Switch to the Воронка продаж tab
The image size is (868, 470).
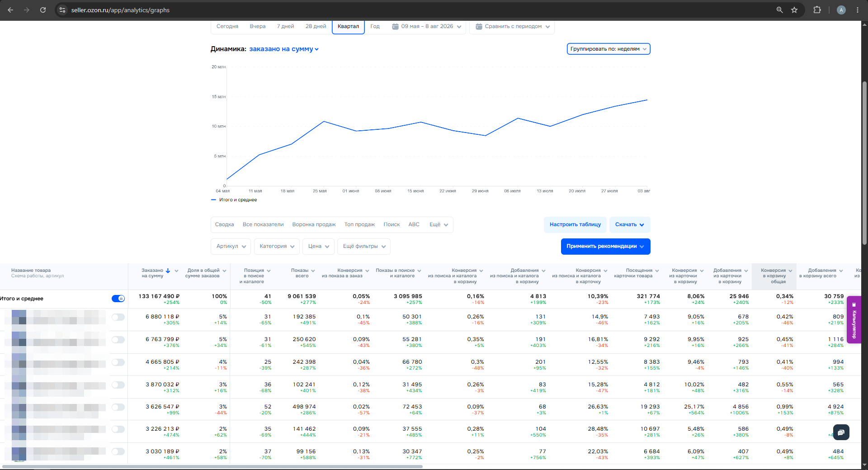[314, 224]
